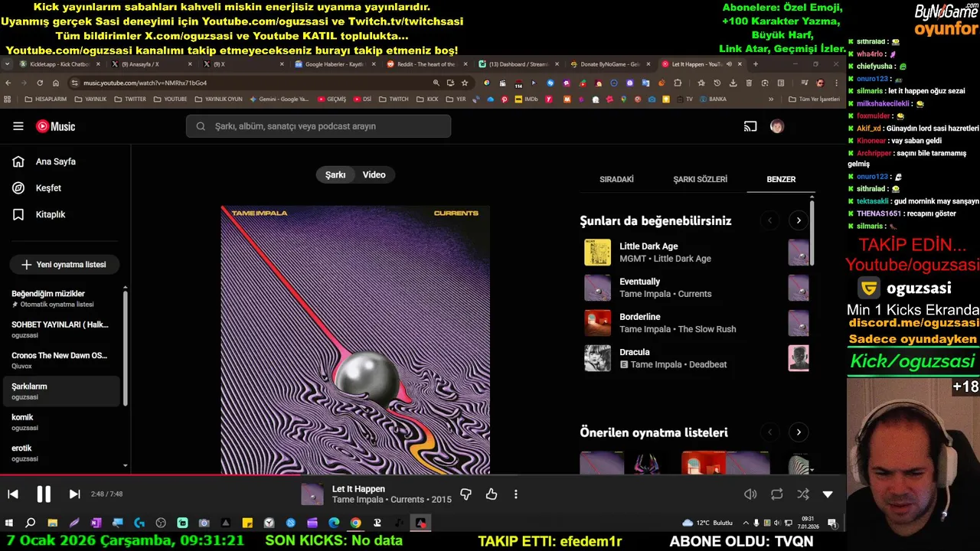Open the YouTube Music hamburger guide menu
The image size is (980, 551).
tap(18, 126)
